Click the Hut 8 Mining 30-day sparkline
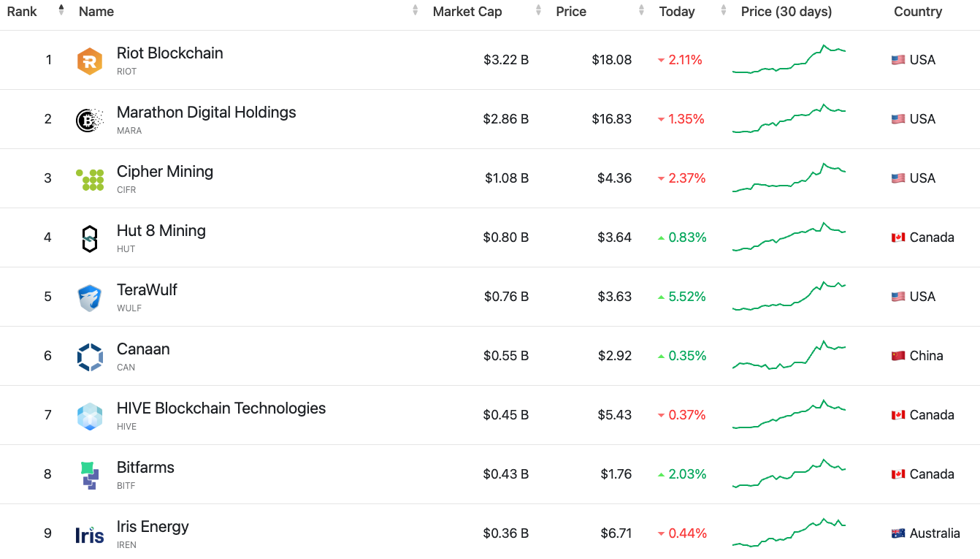 click(789, 237)
